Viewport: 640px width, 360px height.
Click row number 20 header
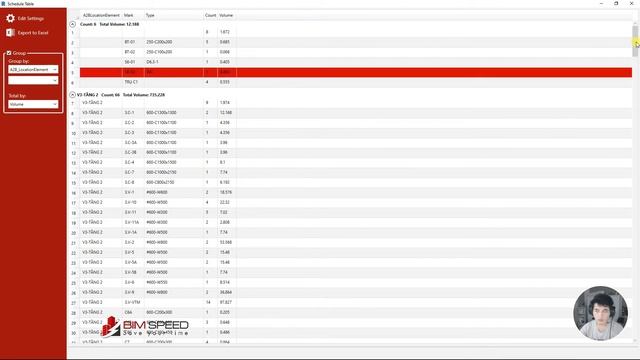click(73, 233)
